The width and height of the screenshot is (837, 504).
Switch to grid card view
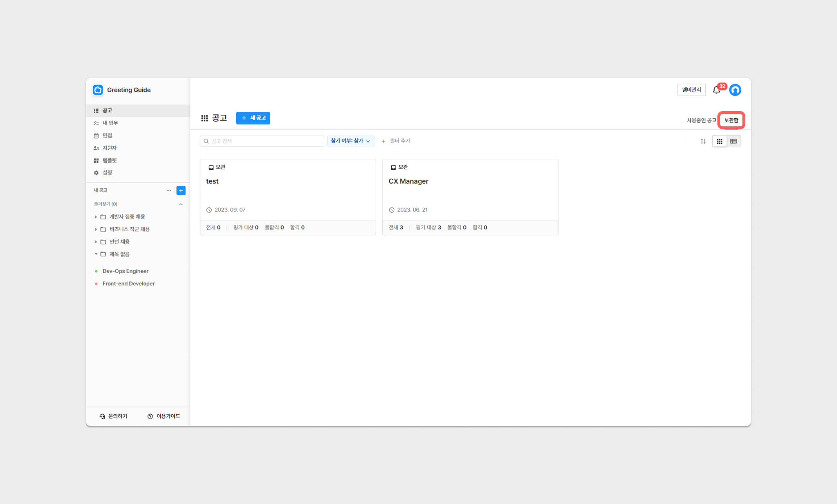click(720, 141)
